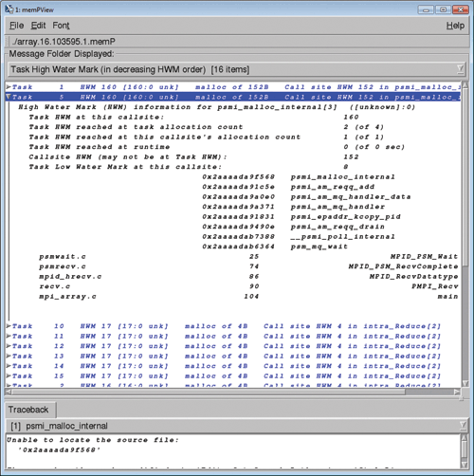Expand the Task 14 row
474x476 pixels.
pos(9,366)
